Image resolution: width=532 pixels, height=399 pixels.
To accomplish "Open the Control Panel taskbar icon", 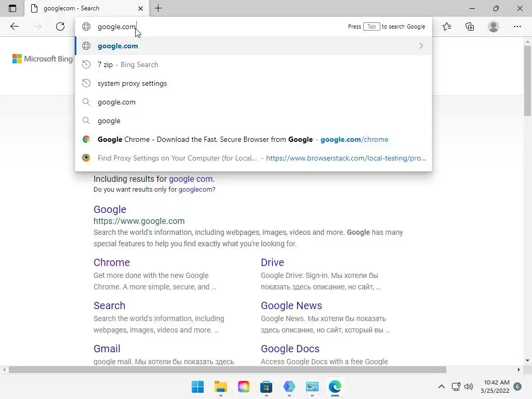I will [x=312, y=387].
